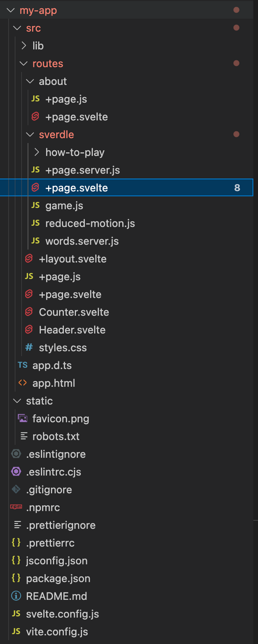Click JS icon of vite.config.js
The image size is (258, 644).
tap(16, 632)
